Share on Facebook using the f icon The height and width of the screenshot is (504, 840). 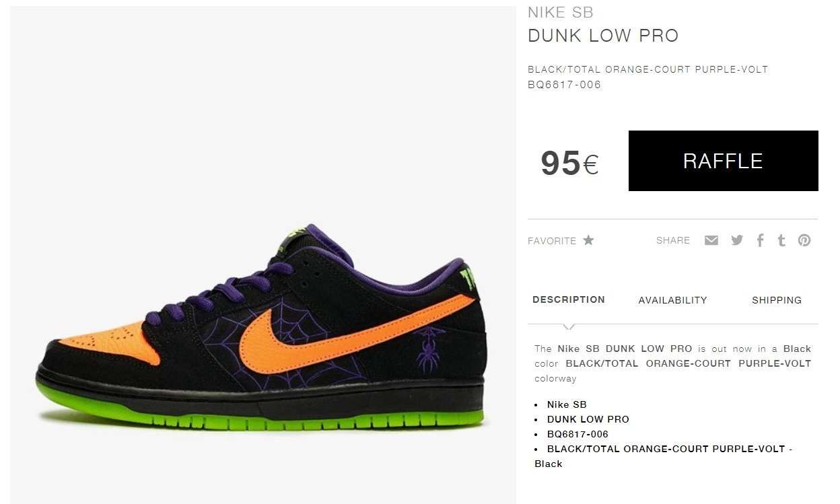point(760,240)
